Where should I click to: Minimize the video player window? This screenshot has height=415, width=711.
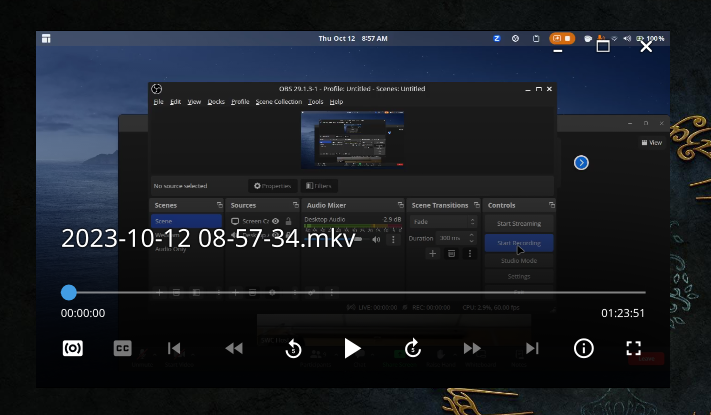coord(558,50)
